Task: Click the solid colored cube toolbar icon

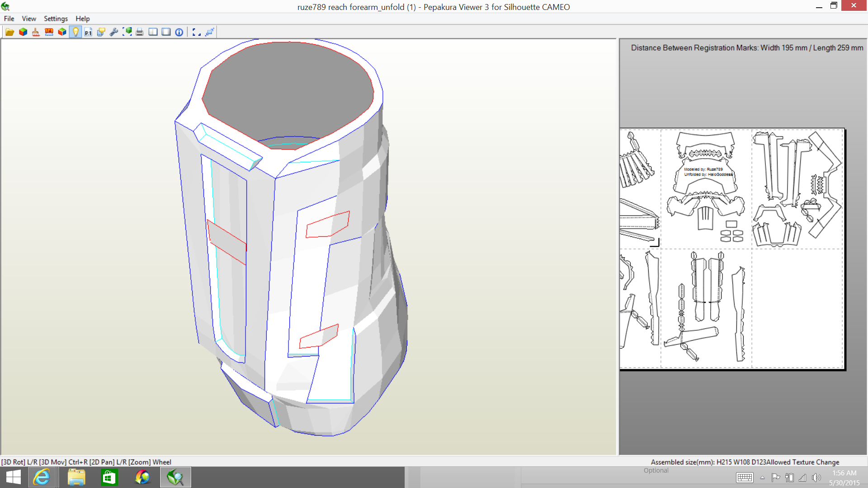Action: click(23, 32)
